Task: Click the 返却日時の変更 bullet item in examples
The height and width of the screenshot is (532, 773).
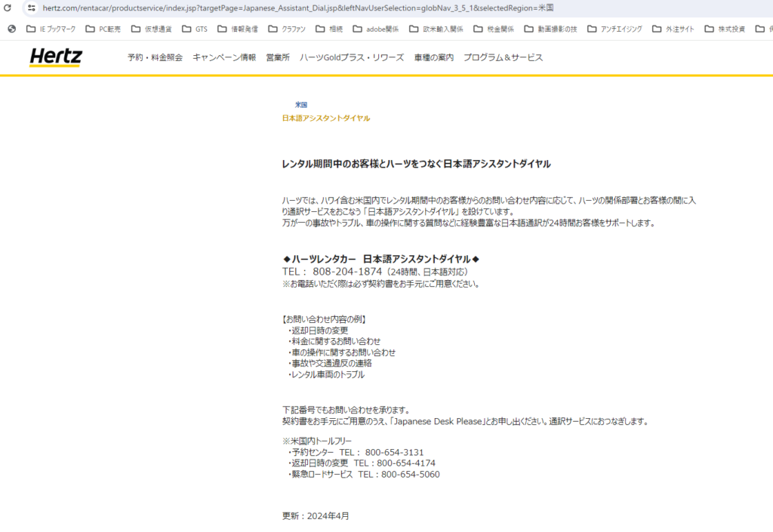Action: (319, 331)
